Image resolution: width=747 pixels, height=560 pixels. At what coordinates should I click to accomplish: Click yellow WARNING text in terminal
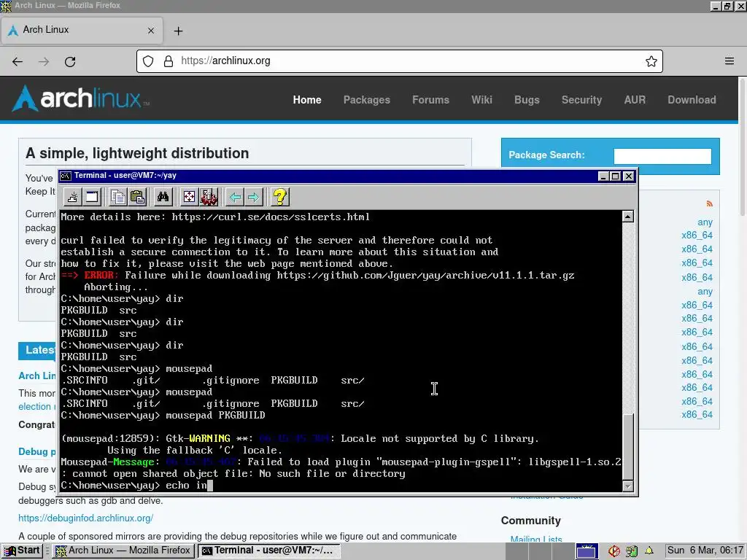tap(209, 438)
